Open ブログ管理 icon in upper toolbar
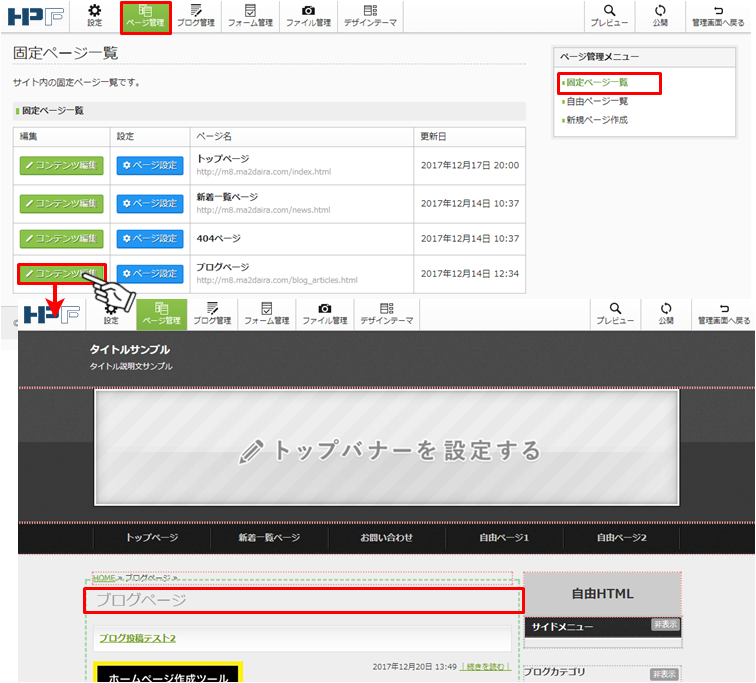Image resolution: width=756 pixels, height=683 pixels. coord(195,15)
